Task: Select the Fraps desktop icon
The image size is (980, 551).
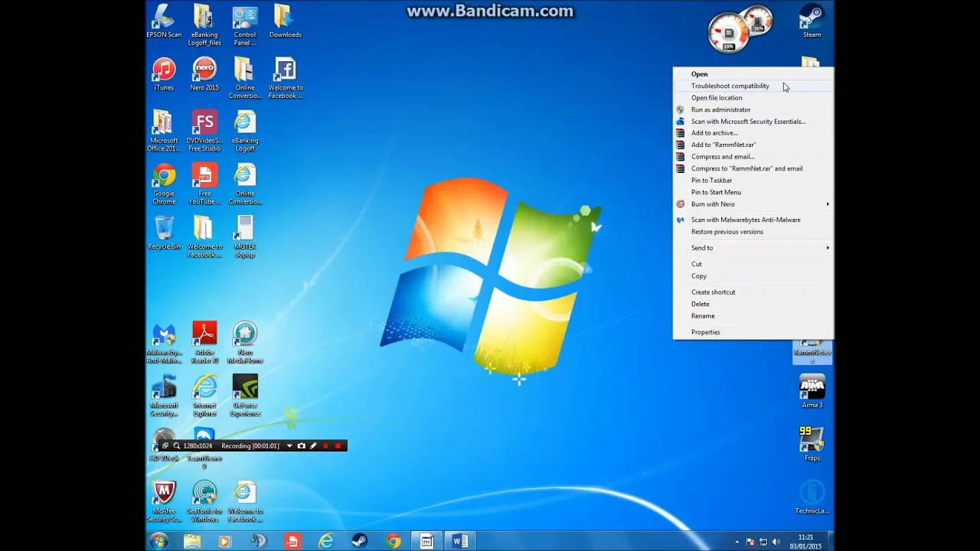Action: [x=812, y=444]
